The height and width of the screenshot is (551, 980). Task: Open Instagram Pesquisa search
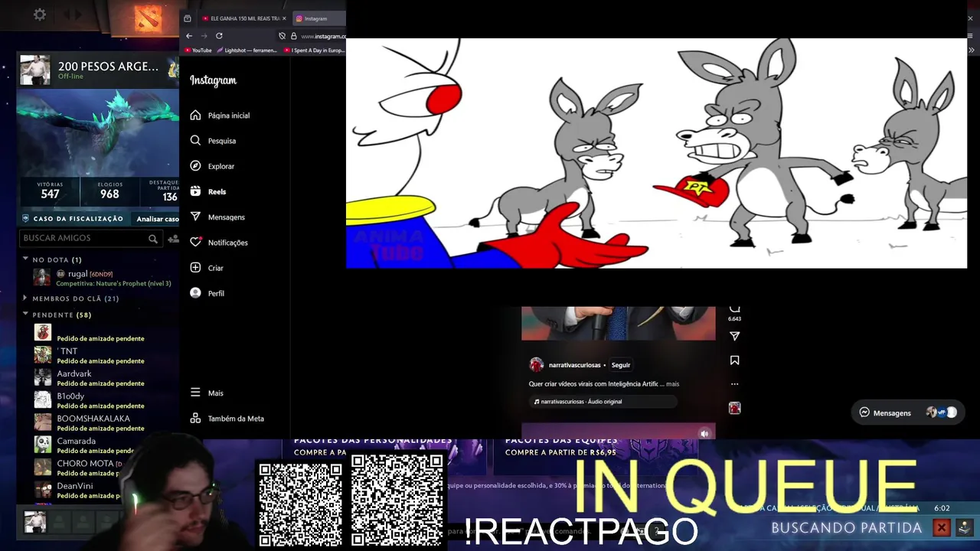tap(214, 141)
